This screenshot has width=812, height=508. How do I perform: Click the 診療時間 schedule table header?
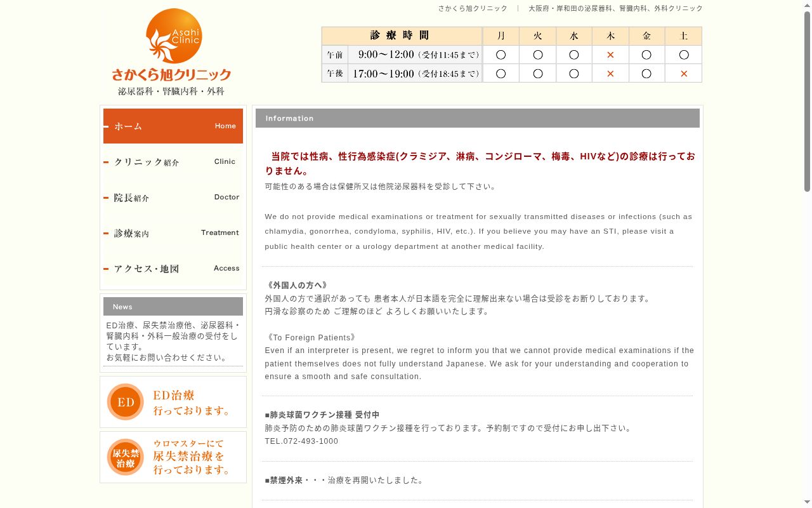pos(402,36)
